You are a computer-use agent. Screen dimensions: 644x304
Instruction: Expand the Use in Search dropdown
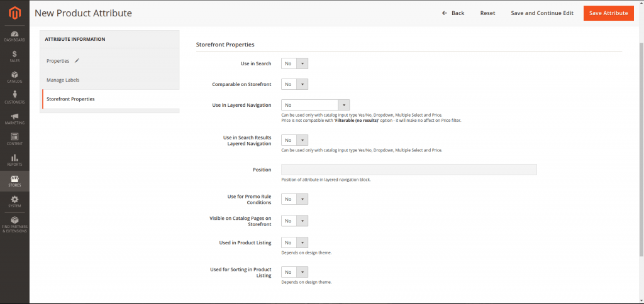[294, 63]
